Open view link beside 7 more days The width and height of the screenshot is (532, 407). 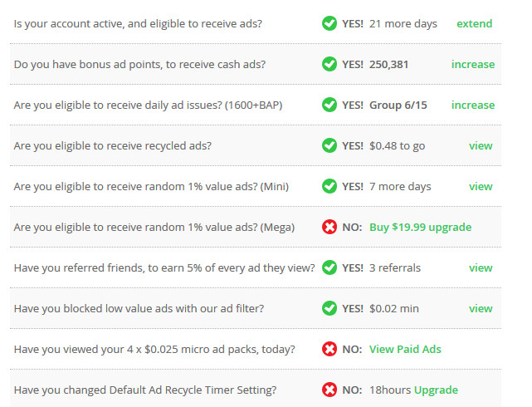[x=481, y=187]
